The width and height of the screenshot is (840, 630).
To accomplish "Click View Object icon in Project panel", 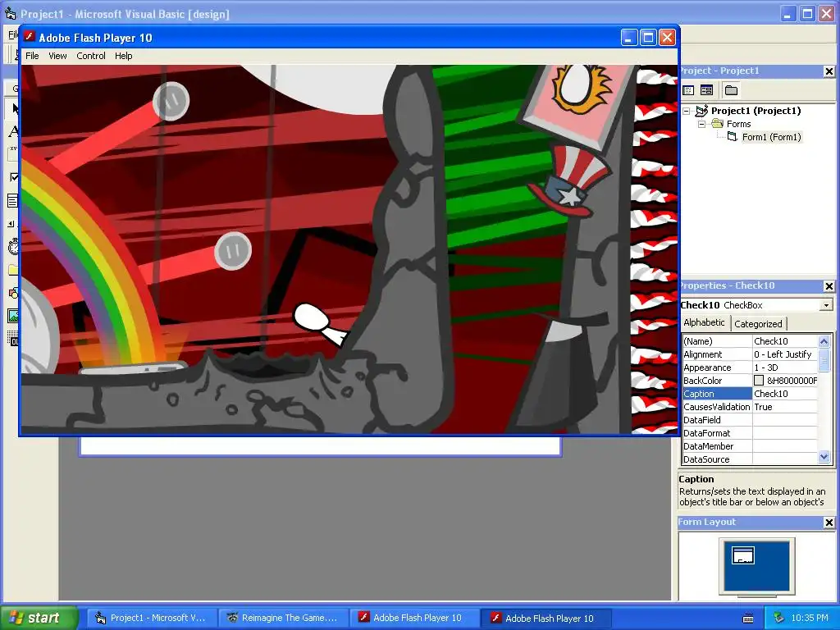I will pos(706,90).
